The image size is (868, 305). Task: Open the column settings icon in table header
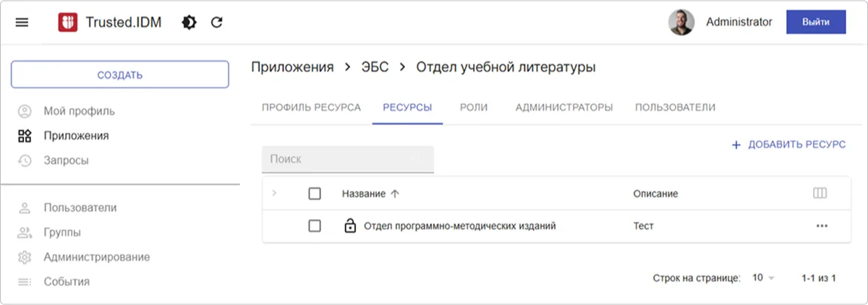point(820,194)
